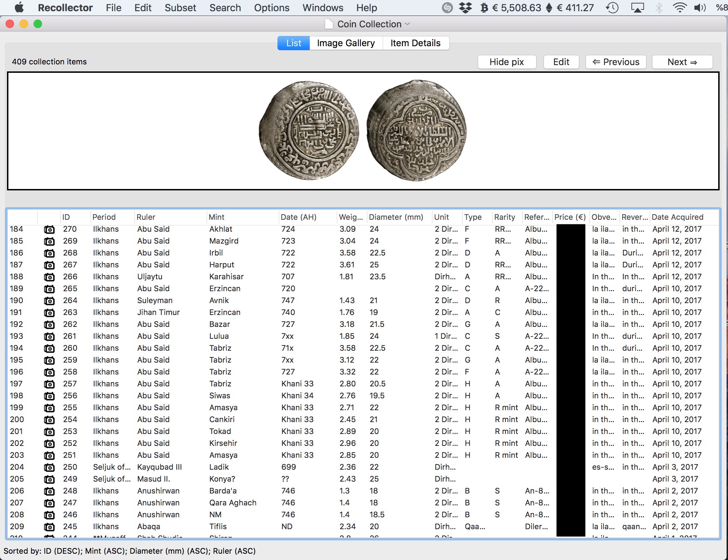Click the Bluetooth status icon
Screen dimensions: 728x560
(x=659, y=8)
